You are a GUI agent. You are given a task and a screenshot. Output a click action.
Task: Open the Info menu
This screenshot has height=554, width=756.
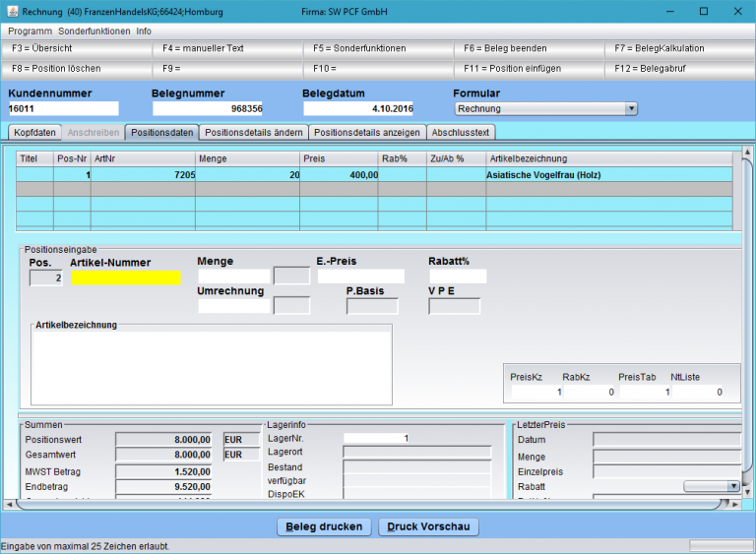click(144, 31)
